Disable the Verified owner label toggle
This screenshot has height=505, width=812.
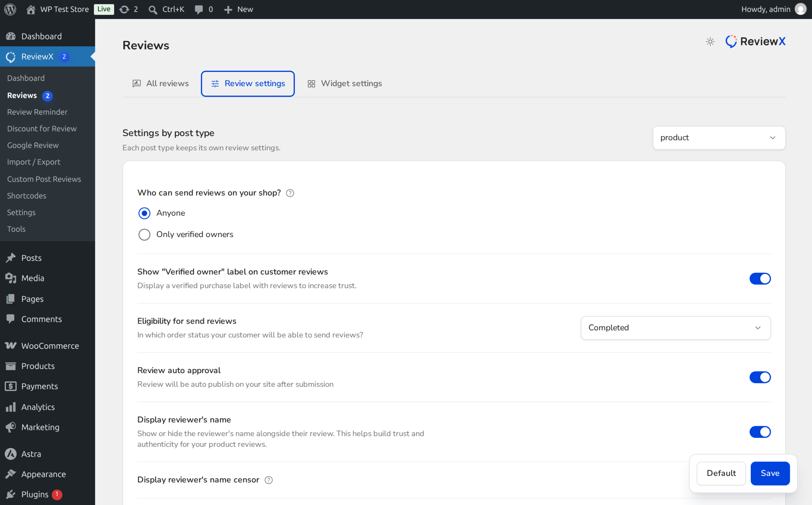[x=760, y=279]
